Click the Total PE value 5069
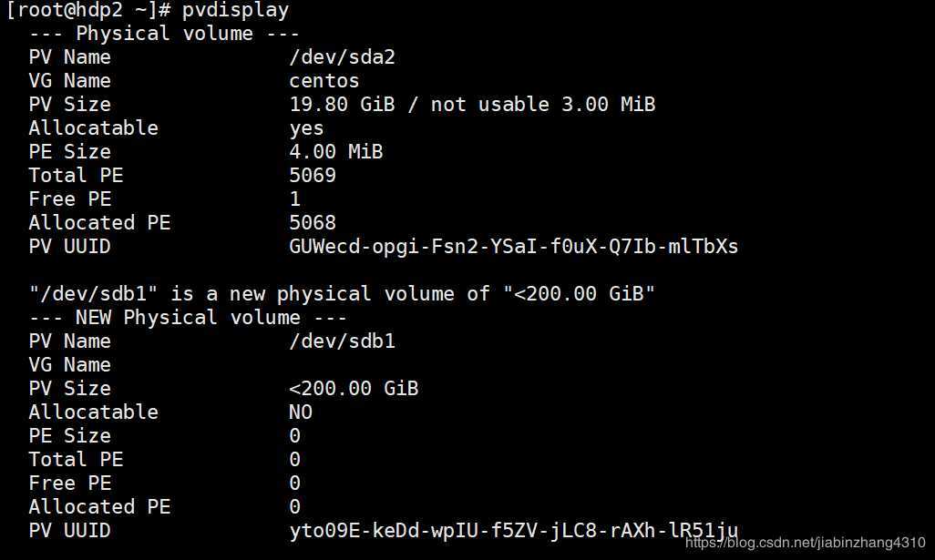The height and width of the screenshot is (560, 935). (313, 175)
